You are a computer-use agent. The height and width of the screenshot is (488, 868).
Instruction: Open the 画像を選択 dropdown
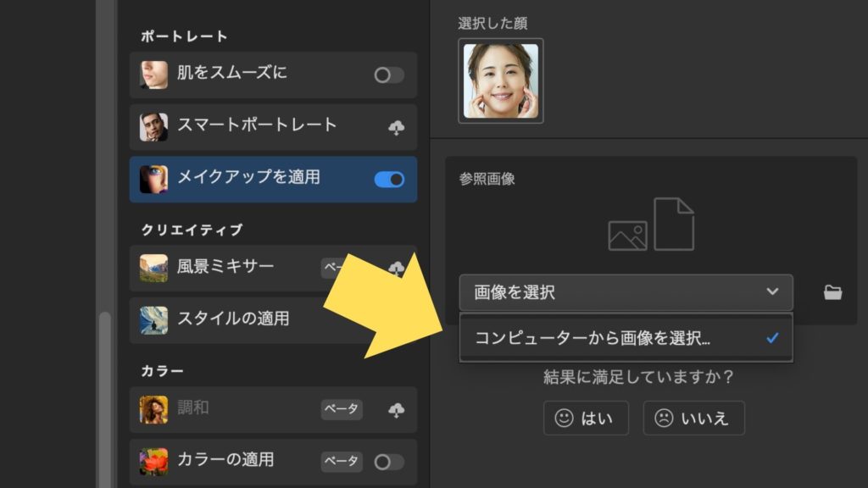pos(626,292)
